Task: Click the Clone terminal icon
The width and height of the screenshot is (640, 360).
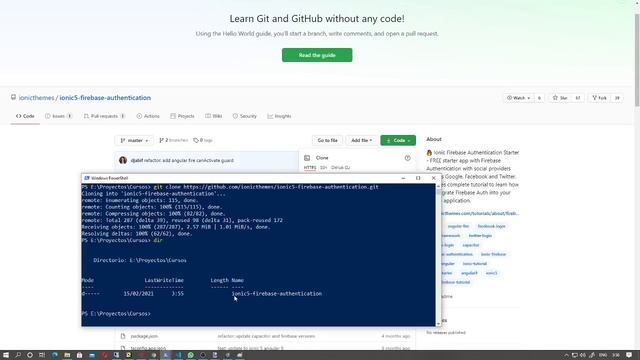Action: [307, 158]
